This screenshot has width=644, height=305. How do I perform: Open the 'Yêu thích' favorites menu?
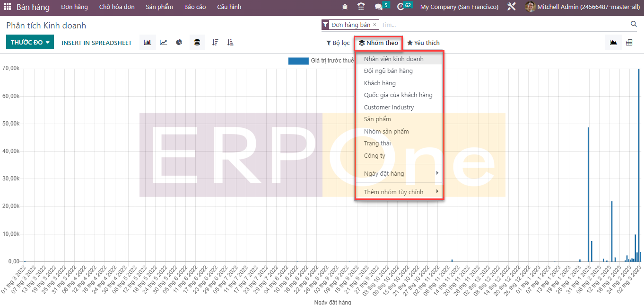[423, 43]
